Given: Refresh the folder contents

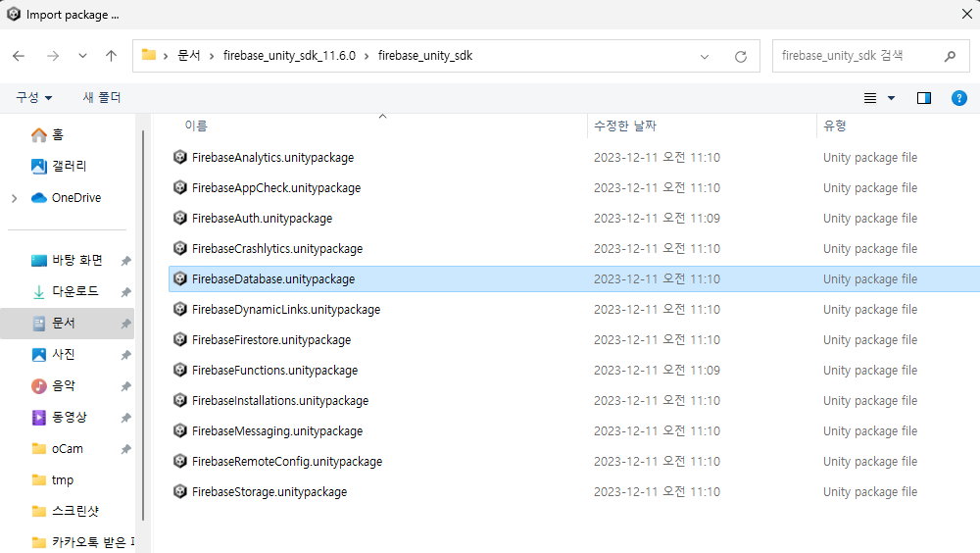Looking at the screenshot, I should click(x=741, y=56).
